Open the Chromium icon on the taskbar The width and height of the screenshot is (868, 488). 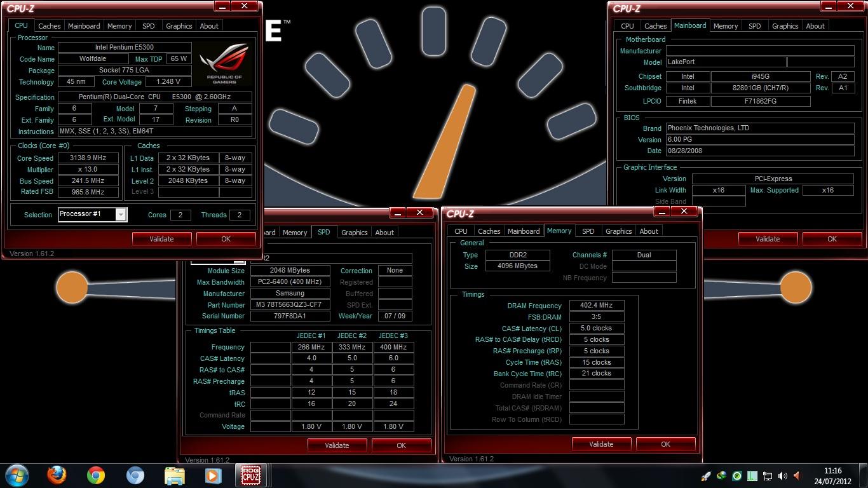pos(135,475)
